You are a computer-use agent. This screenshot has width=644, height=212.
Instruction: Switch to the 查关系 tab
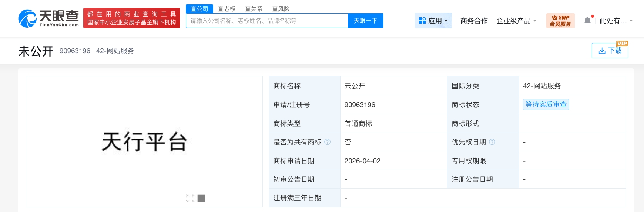click(254, 9)
